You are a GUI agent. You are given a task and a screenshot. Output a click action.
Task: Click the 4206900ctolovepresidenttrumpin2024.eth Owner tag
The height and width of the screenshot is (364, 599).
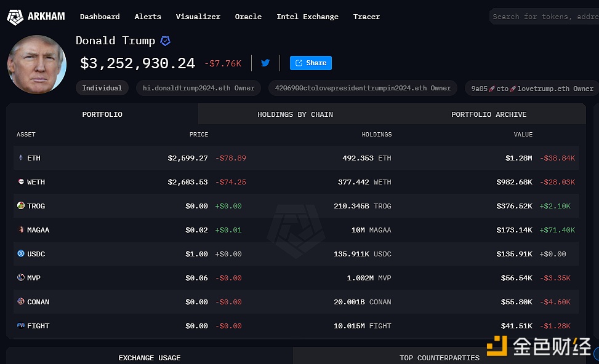[x=363, y=88]
